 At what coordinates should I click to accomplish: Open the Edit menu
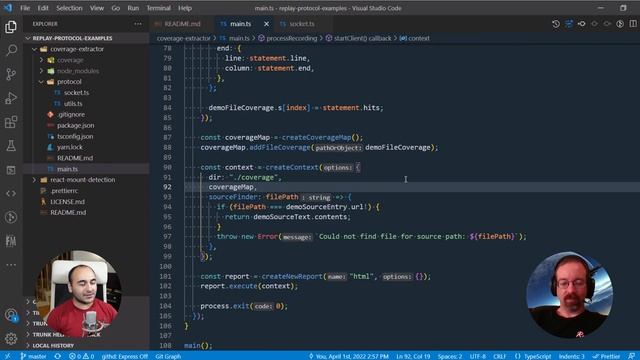pos(43,8)
